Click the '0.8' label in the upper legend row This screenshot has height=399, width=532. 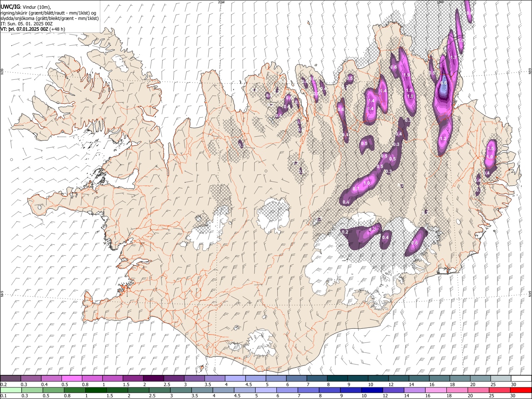(85, 384)
